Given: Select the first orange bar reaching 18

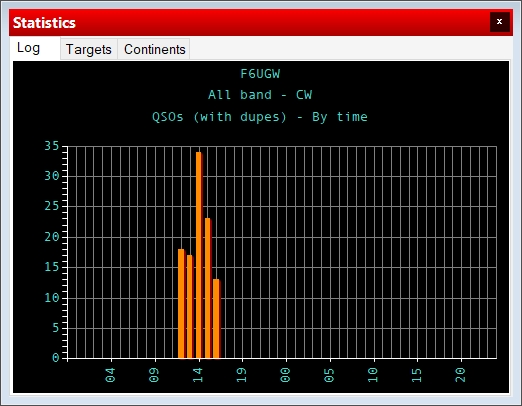Looking at the screenshot, I should [x=182, y=304].
